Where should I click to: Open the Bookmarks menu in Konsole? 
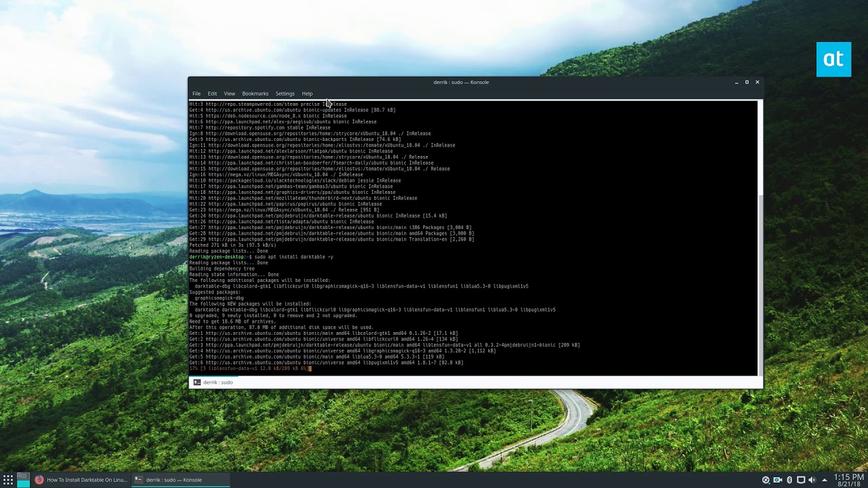[255, 94]
